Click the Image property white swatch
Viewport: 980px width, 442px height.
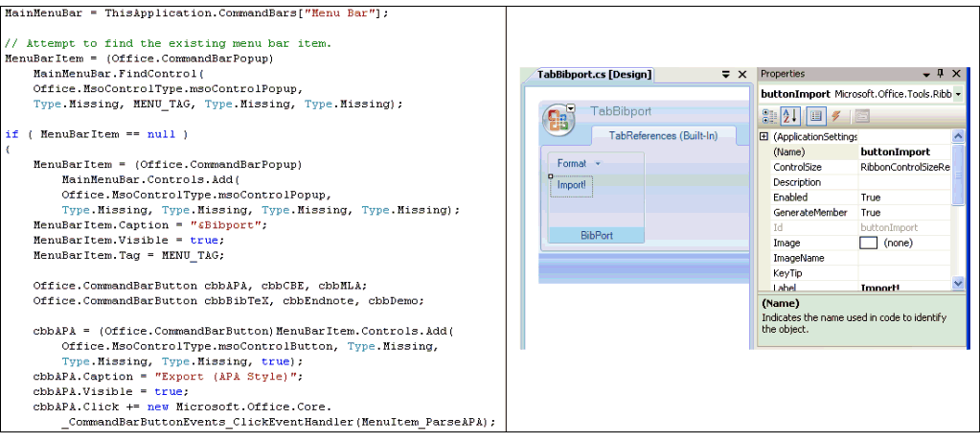tap(869, 243)
